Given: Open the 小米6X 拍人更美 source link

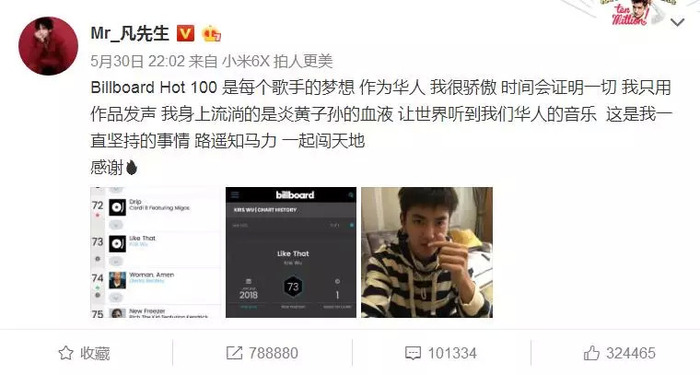Looking at the screenshot, I should coord(278,61).
